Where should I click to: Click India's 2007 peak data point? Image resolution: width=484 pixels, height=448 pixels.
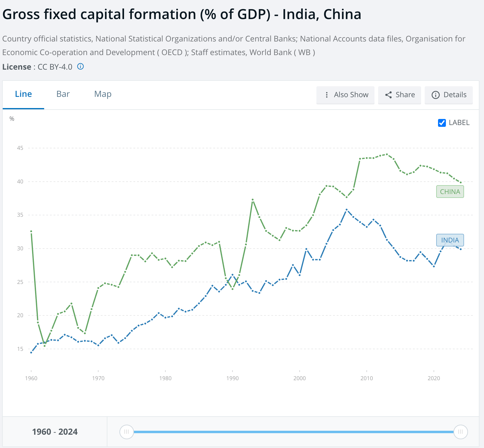point(347,209)
